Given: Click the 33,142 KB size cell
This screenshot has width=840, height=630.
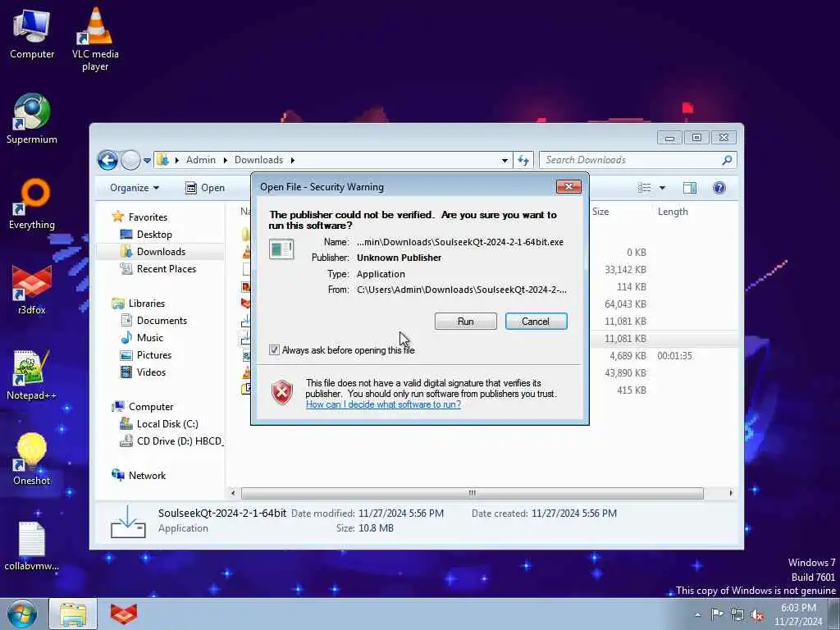Looking at the screenshot, I should coord(625,269).
